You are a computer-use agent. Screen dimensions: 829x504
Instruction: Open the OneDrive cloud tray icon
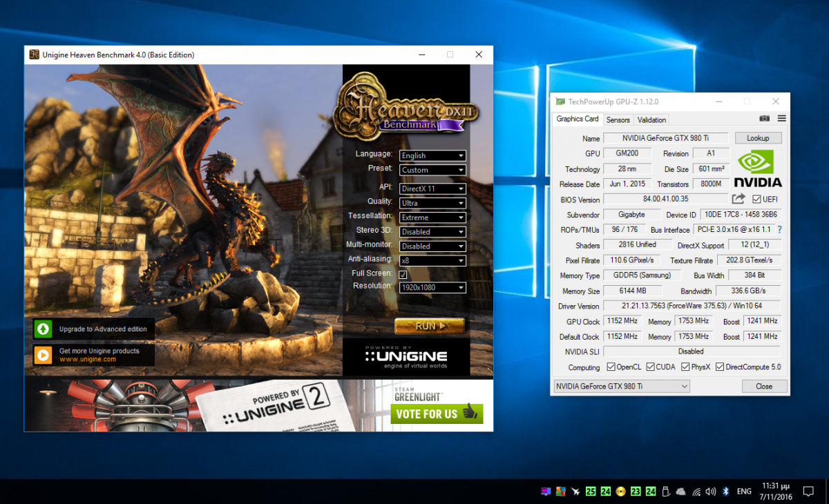click(x=680, y=492)
